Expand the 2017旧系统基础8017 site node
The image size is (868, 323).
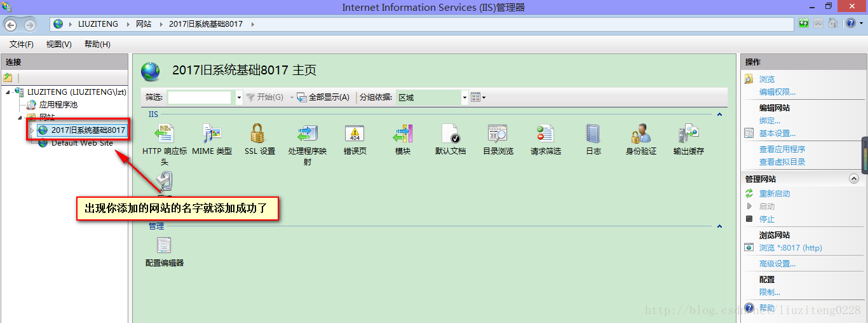[32, 130]
